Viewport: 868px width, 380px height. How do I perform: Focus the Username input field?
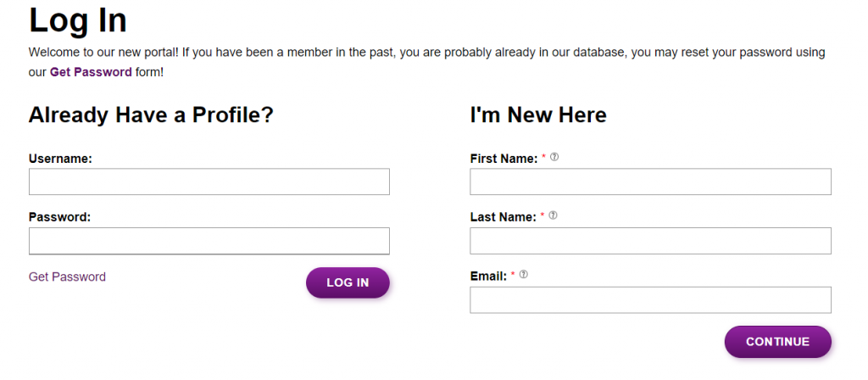[209, 182]
